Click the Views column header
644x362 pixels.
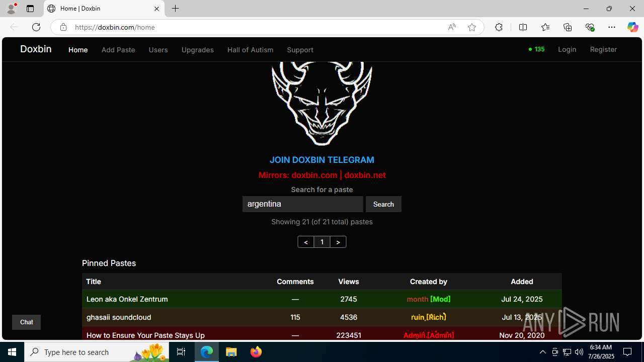point(349,282)
